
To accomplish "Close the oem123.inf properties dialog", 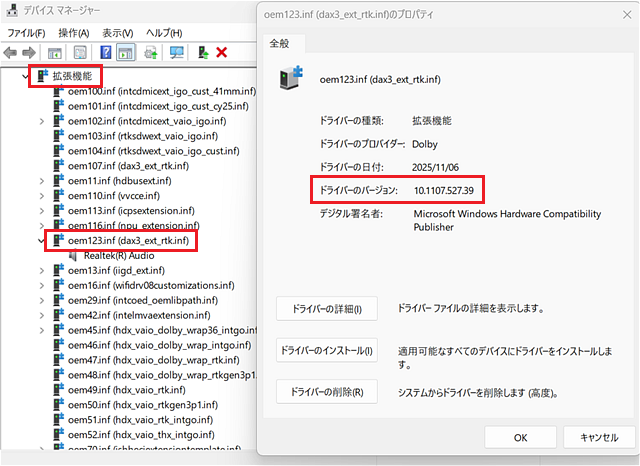I will pyautogui.click(x=627, y=15).
